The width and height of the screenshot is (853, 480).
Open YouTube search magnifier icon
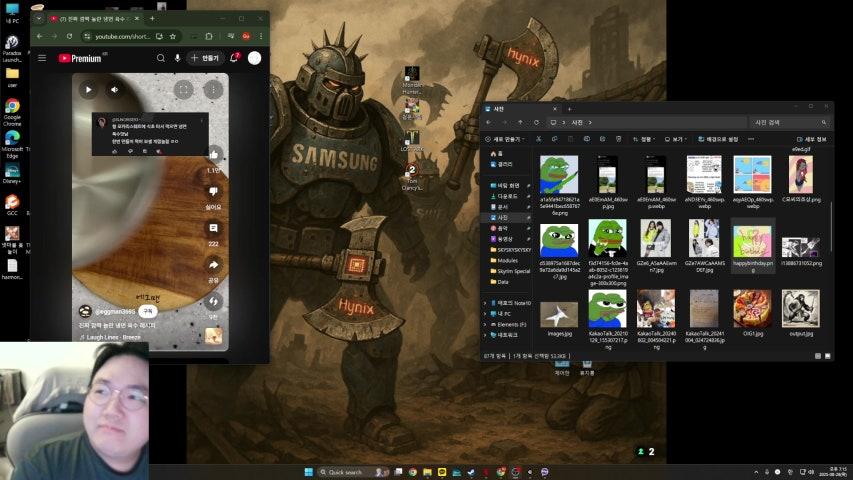point(160,58)
